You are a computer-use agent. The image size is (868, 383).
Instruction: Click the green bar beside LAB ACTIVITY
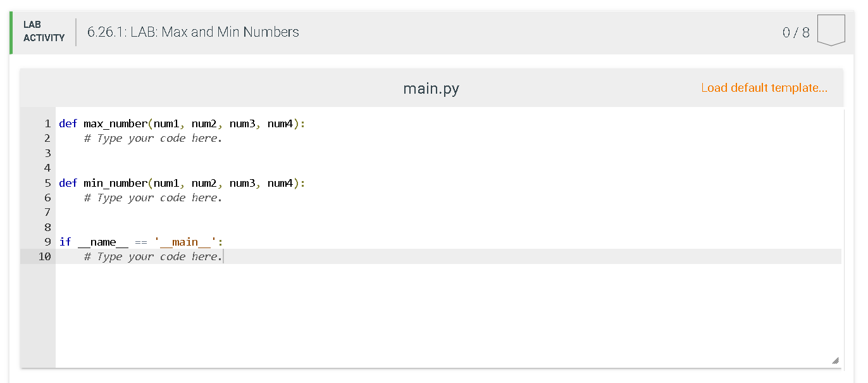[11, 31]
